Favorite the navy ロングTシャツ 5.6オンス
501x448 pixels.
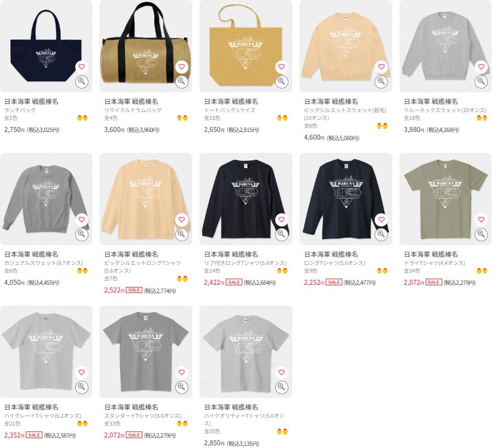[x=381, y=220]
